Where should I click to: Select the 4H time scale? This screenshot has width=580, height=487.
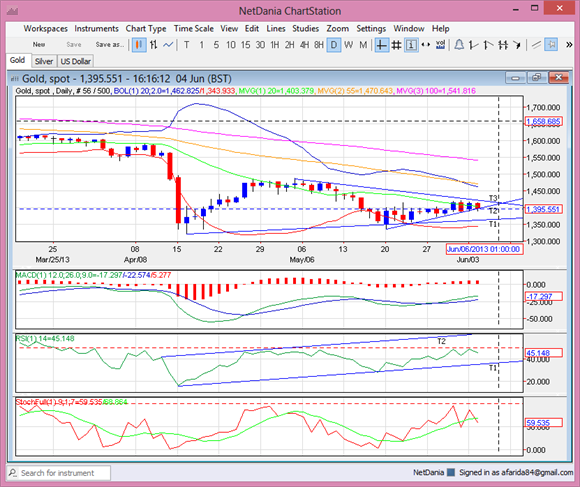click(304, 45)
